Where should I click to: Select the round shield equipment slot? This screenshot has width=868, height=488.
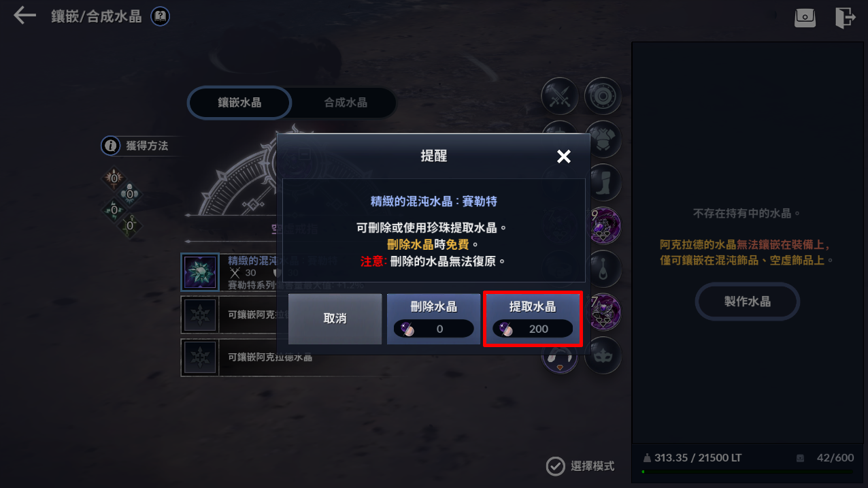pyautogui.click(x=602, y=96)
